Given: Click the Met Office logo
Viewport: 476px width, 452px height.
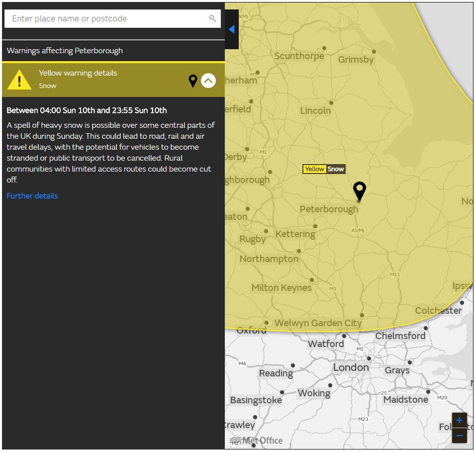Looking at the screenshot, I should pos(257,440).
